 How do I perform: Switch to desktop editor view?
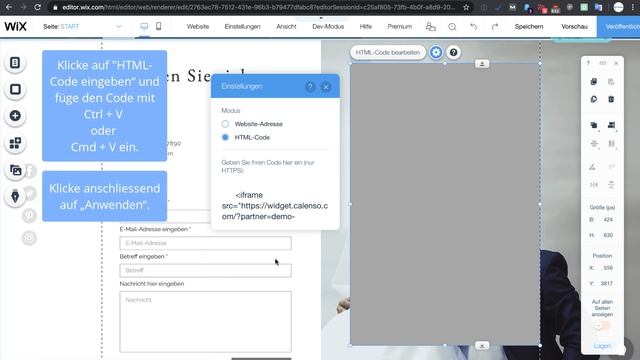pyautogui.click(x=144, y=27)
